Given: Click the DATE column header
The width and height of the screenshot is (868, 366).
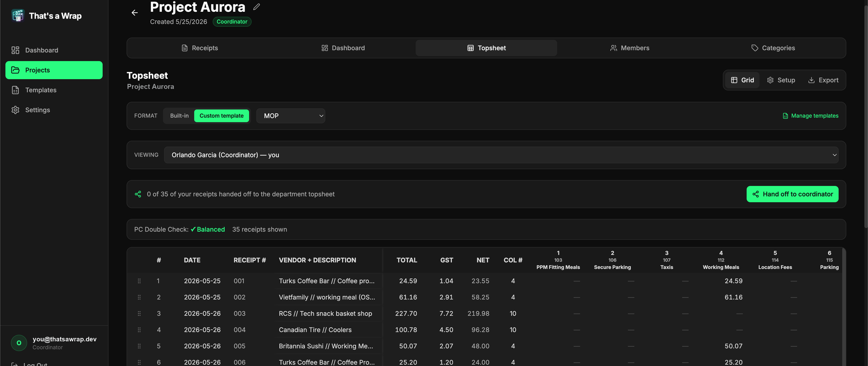Looking at the screenshot, I should coord(192,260).
